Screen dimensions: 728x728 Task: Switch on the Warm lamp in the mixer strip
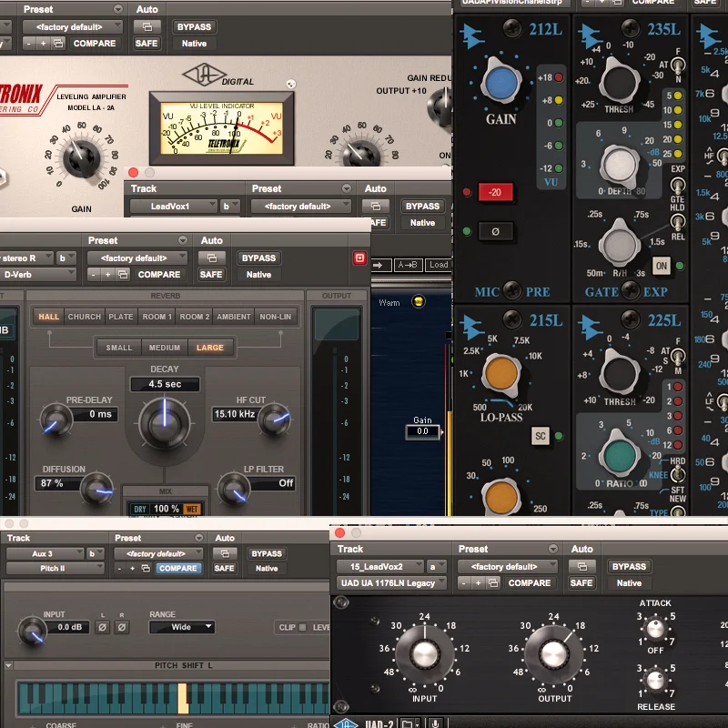(417, 301)
